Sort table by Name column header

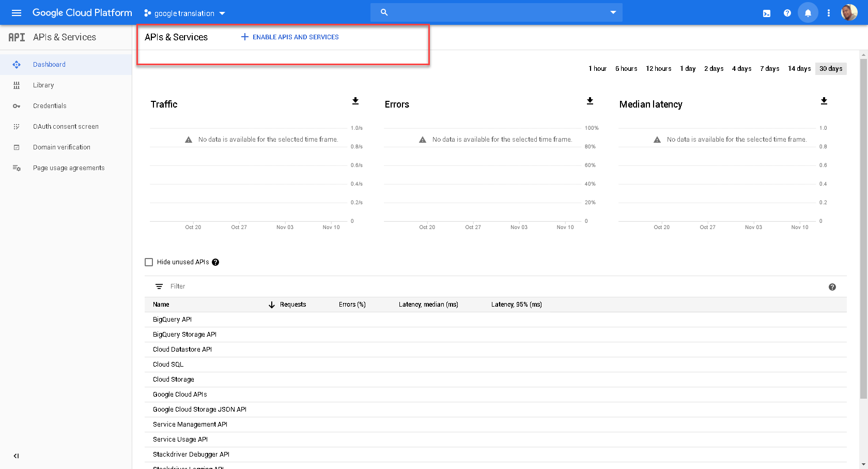pyautogui.click(x=161, y=305)
